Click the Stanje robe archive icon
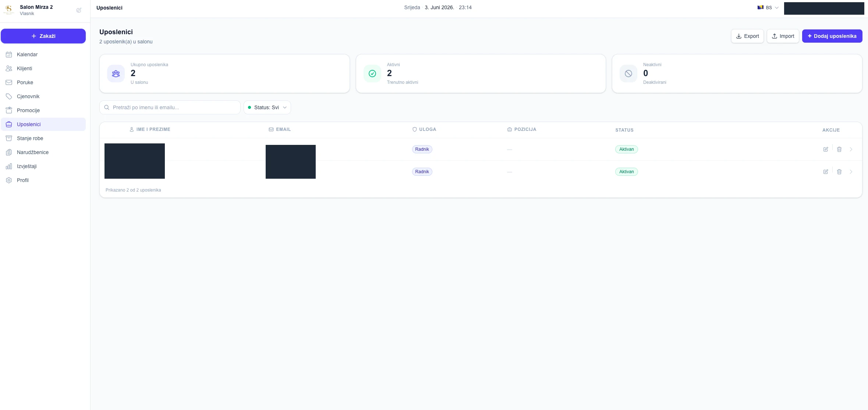The width and height of the screenshot is (868, 410). (x=9, y=138)
